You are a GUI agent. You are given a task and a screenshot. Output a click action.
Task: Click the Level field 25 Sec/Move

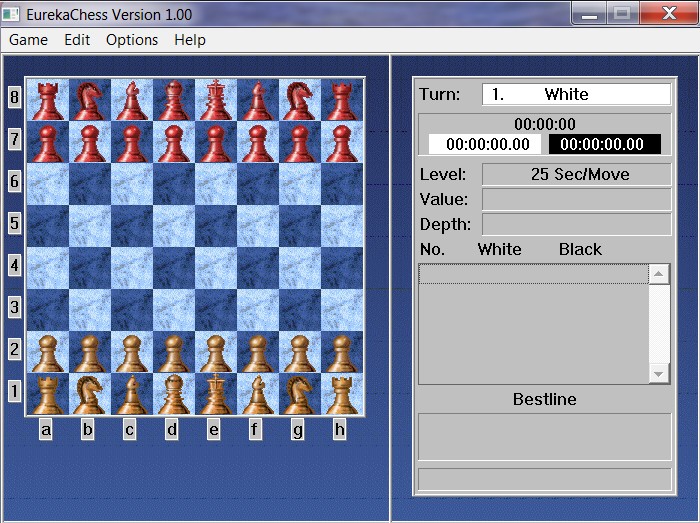click(x=576, y=174)
